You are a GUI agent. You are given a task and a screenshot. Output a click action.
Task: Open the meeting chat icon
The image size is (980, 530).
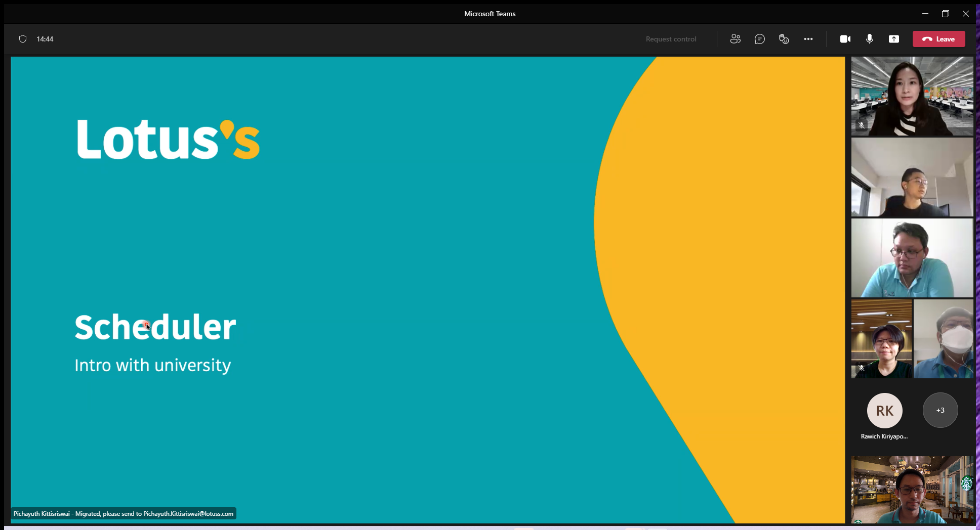(x=760, y=39)
